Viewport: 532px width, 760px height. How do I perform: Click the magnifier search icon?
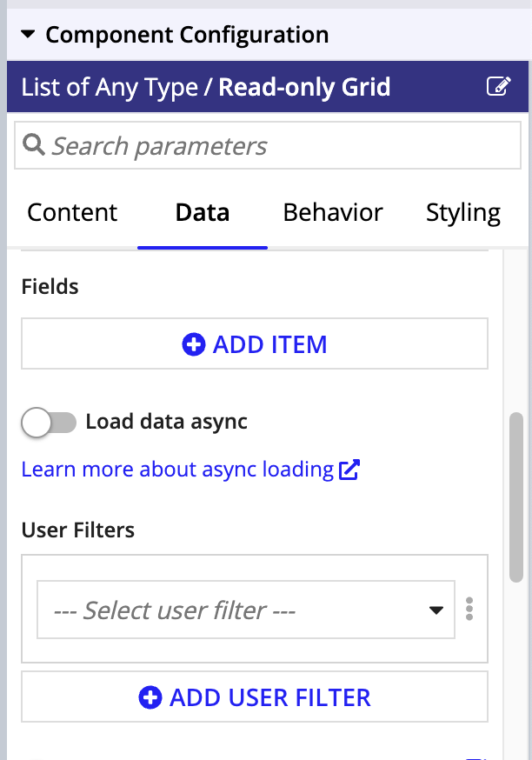click(x=34, y=145)
